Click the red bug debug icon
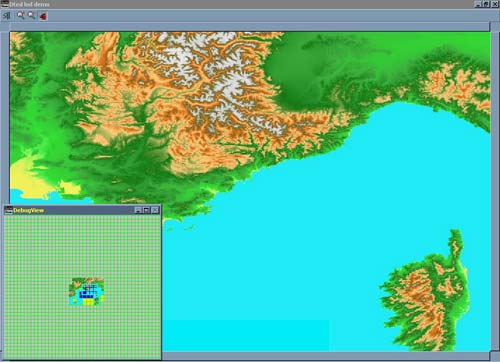Image resolution: width=500 pixels, height=362 pixels. coord(43,16)
